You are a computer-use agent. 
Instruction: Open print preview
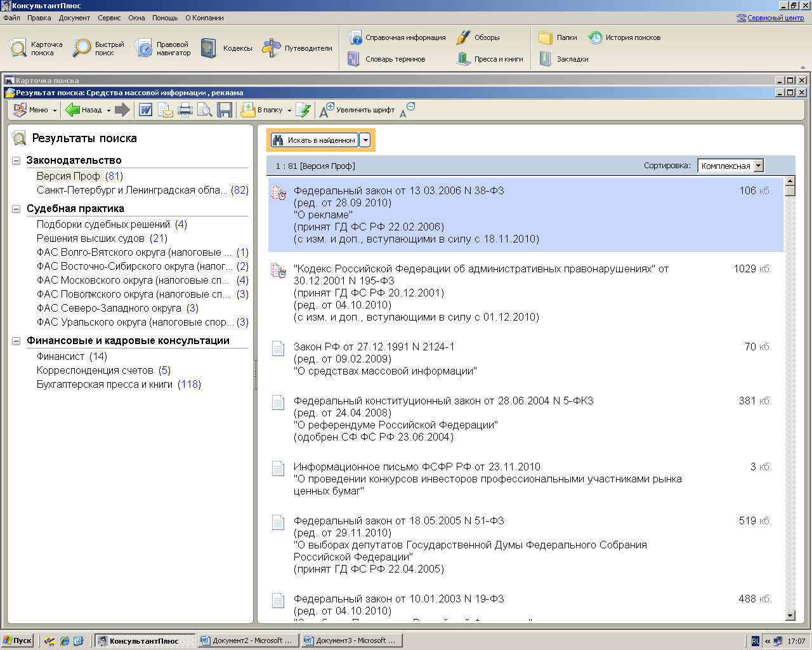pyautogui.click(x=205, y=110)
